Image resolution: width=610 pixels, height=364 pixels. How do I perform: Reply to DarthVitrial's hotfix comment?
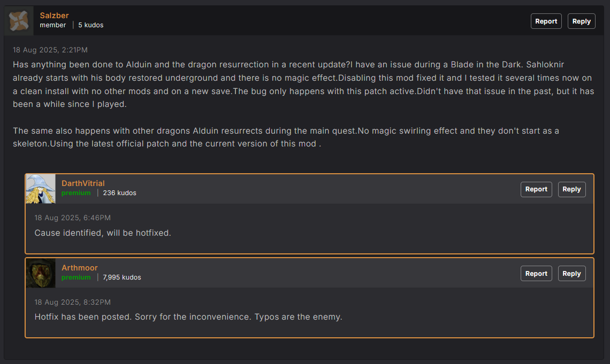(571, 189)
